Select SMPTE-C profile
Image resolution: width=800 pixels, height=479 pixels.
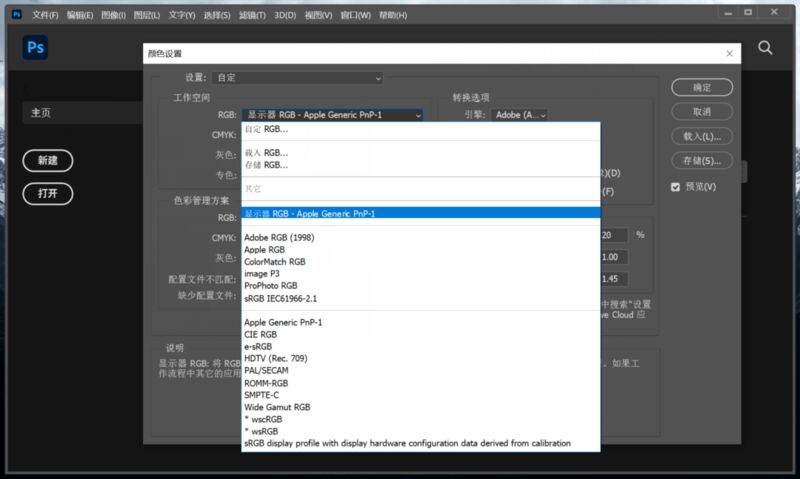pos(421,395)
